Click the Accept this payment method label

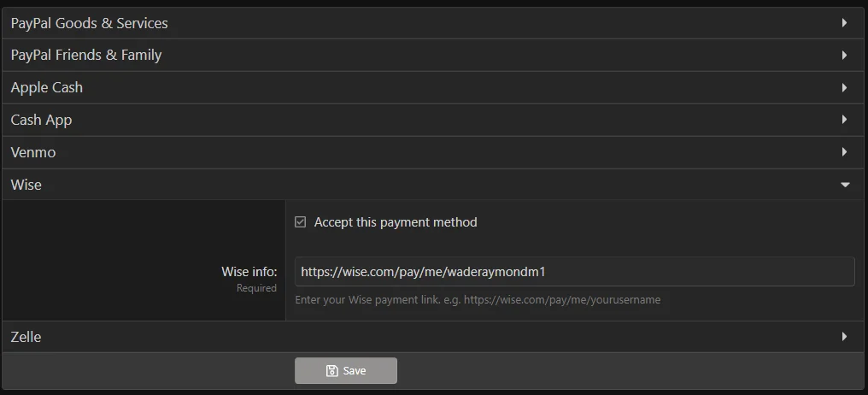396,222
